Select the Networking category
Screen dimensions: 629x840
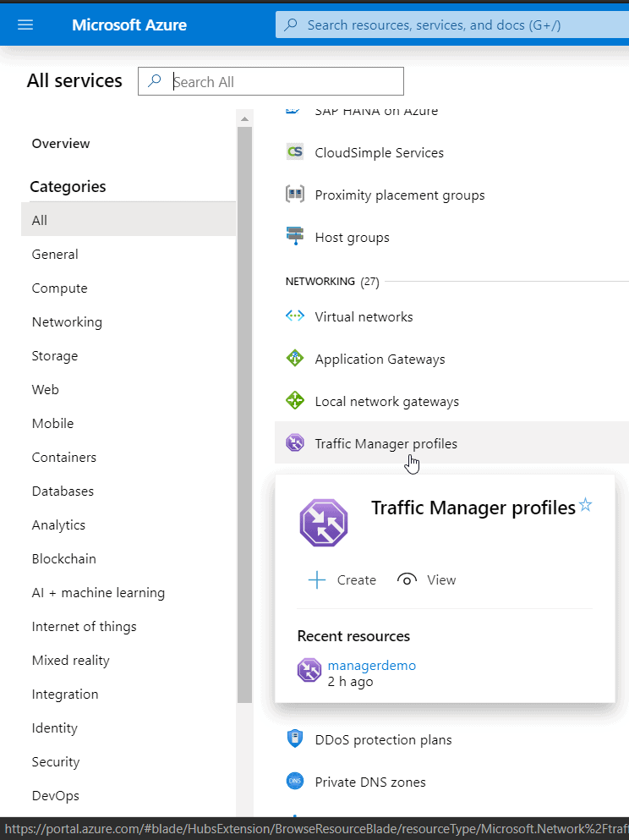pyautogui.click(x=67, y=322)
